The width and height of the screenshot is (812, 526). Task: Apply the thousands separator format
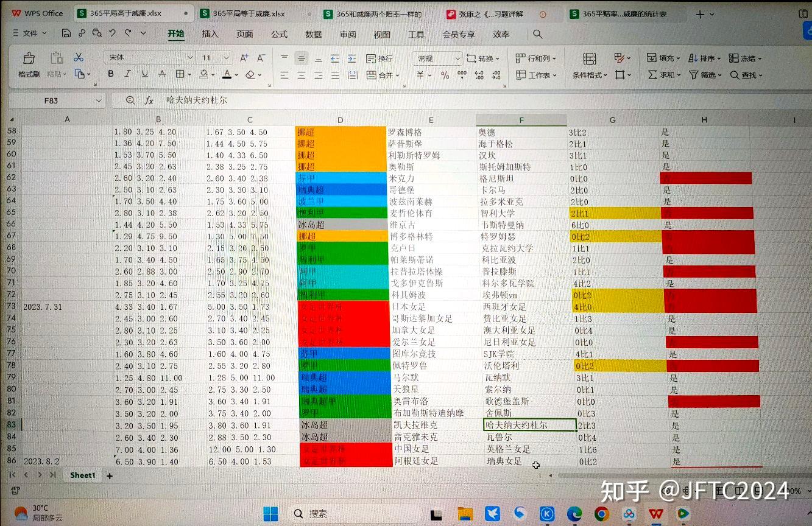pyautogui.click(x=461, y=75)
